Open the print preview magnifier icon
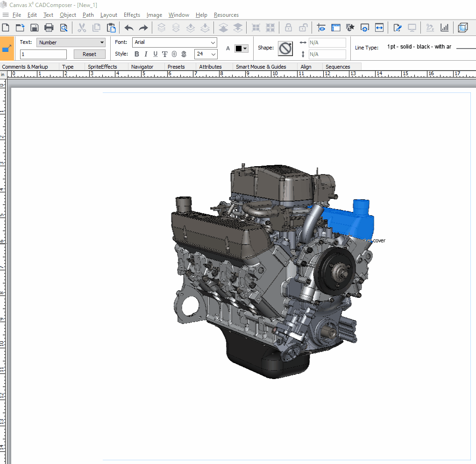Screen dimensions: 476x464 pos(63,28)
